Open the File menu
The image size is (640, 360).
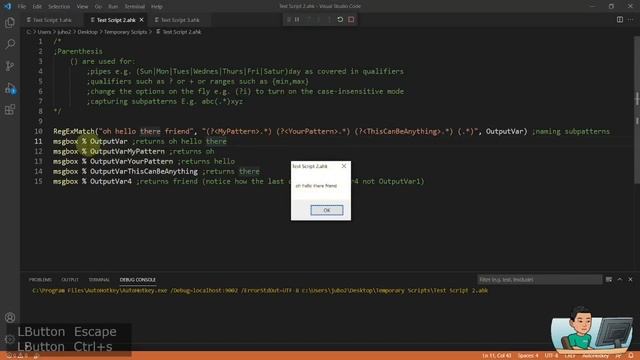[x=22, y=7]
